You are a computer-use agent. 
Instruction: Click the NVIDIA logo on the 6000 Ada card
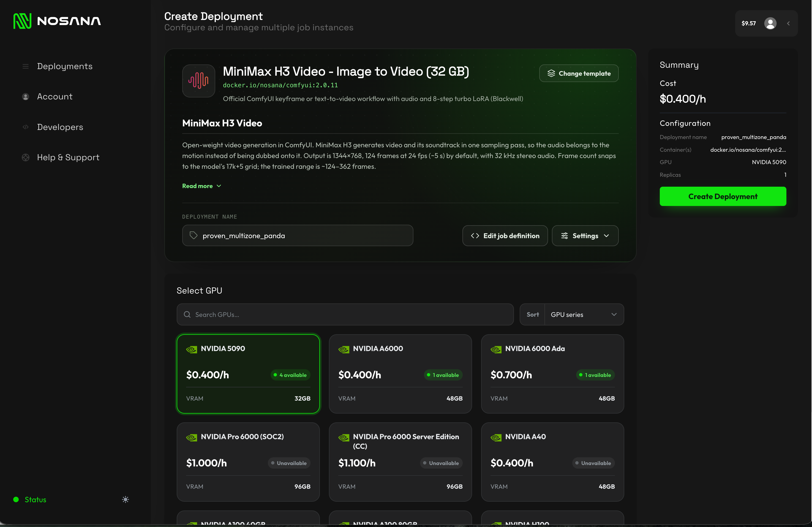[496, 349]
